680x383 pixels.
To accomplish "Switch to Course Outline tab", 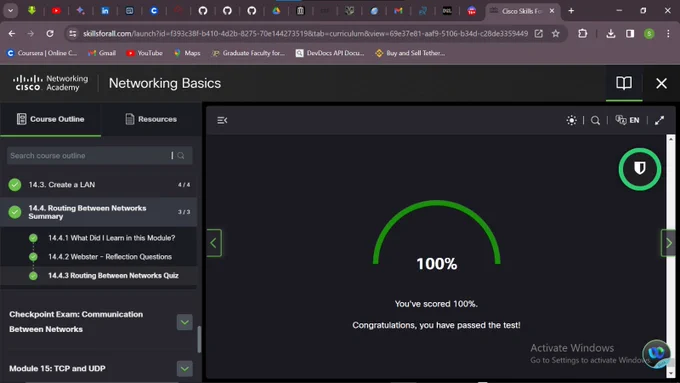I will click(x=50, y=119).
